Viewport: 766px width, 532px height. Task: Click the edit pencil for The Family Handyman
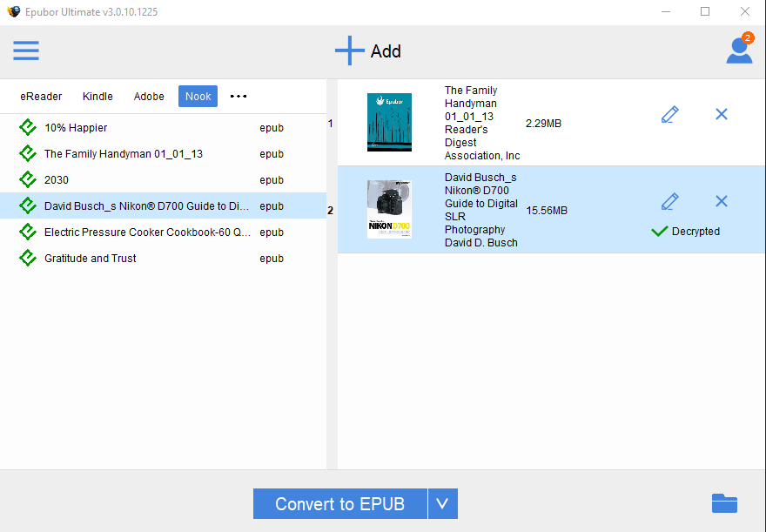coord(669,114)
